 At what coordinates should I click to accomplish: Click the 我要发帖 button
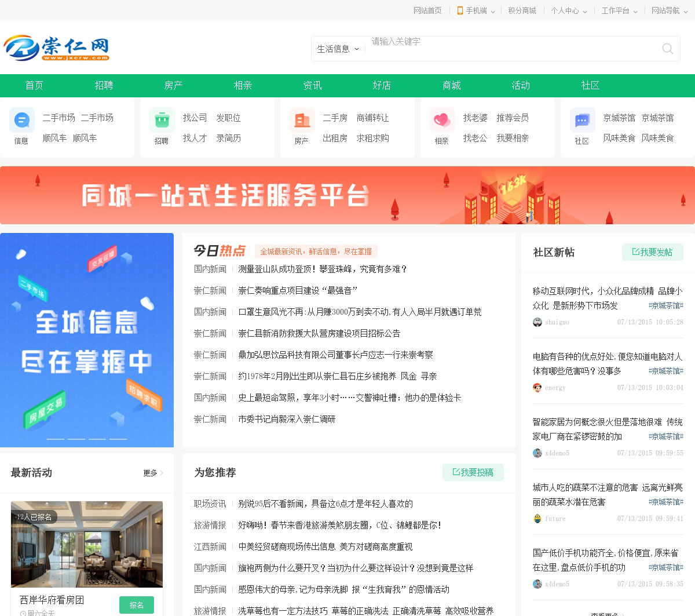tap(652, 252)
